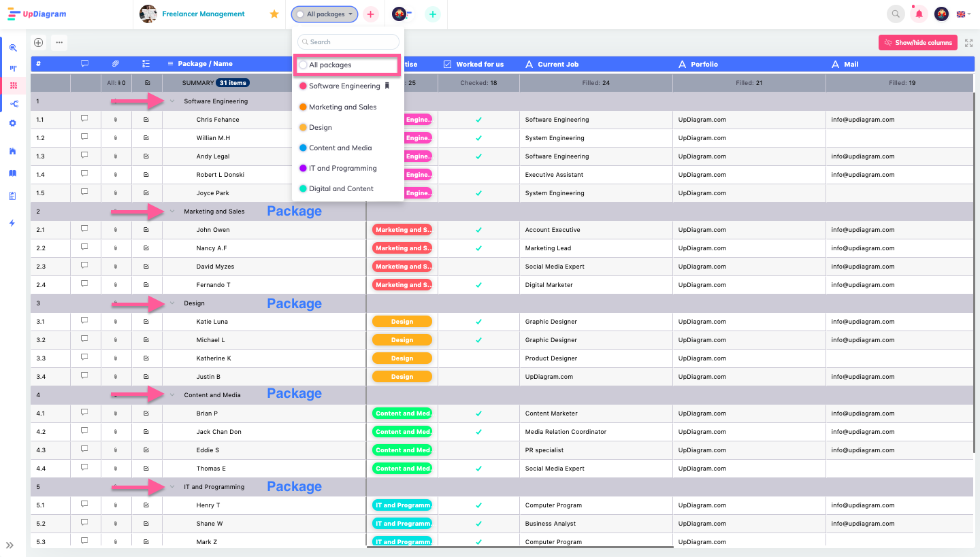Toggle Worked for us check for Henry T

tap(478, 505)
